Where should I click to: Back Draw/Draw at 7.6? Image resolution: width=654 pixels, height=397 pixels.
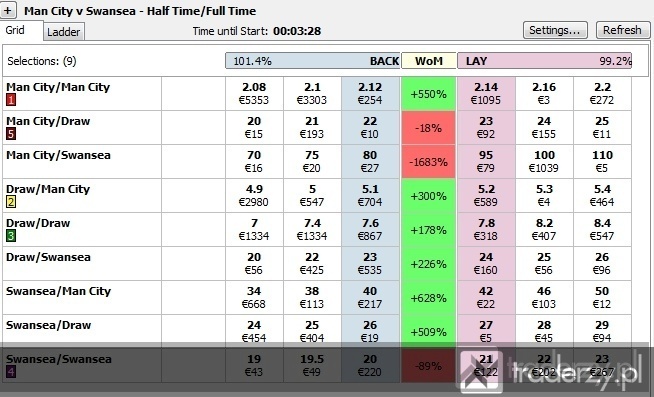tap(370, 229)
